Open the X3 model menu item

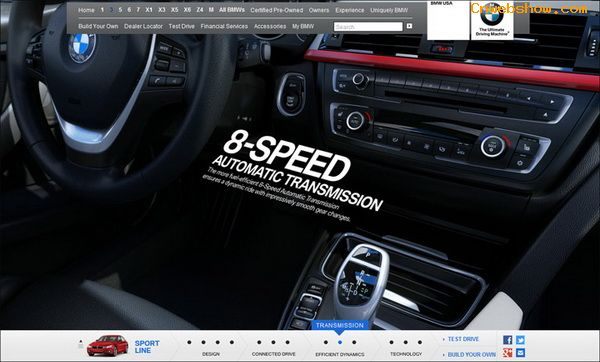point(162,10)
